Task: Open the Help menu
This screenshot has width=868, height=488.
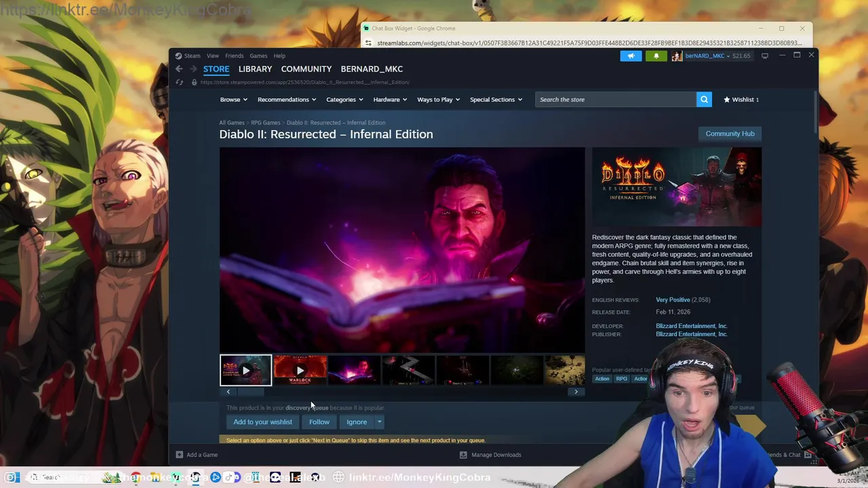Action: pyautogui.click(x=279, y=56)
